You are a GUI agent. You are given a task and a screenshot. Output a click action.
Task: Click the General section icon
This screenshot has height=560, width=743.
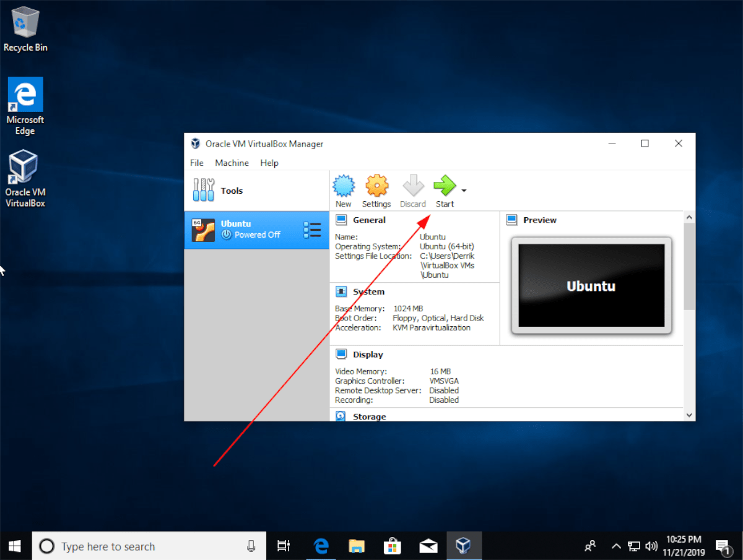pyautogui.click(x=341, y=220)
